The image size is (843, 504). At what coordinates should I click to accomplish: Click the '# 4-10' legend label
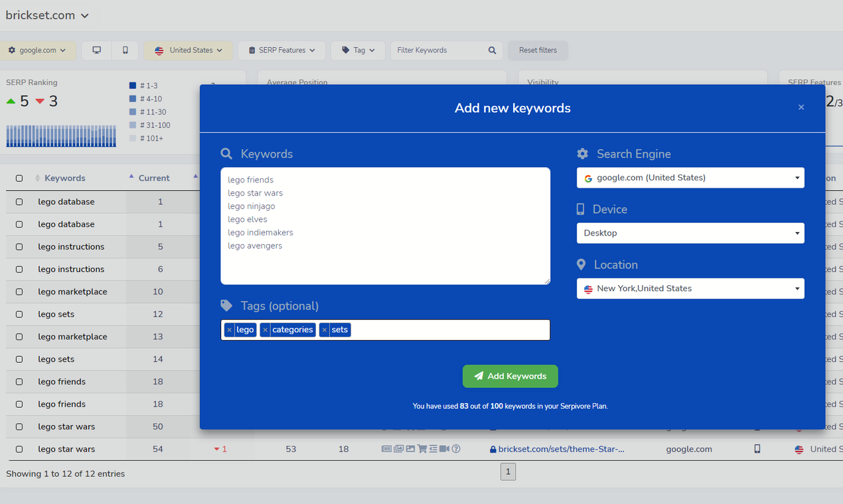pyautogui.click(x=151, y=99)
